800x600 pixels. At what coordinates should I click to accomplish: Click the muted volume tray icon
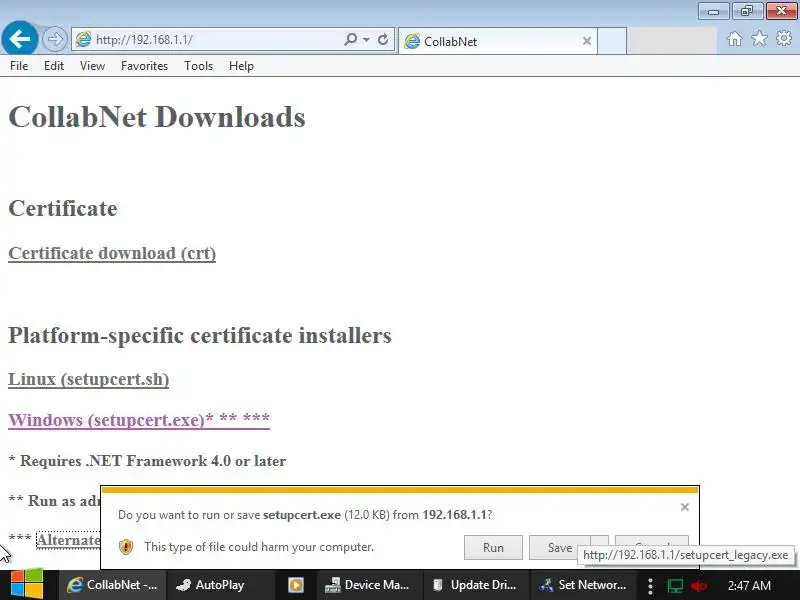click(x=698, y=585)
